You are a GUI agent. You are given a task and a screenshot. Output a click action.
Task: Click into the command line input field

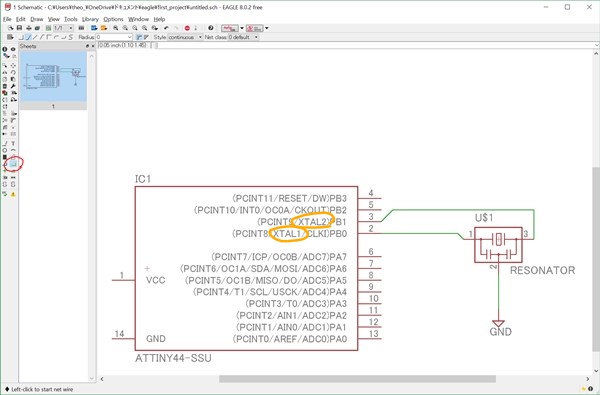[x=375, y=45]
